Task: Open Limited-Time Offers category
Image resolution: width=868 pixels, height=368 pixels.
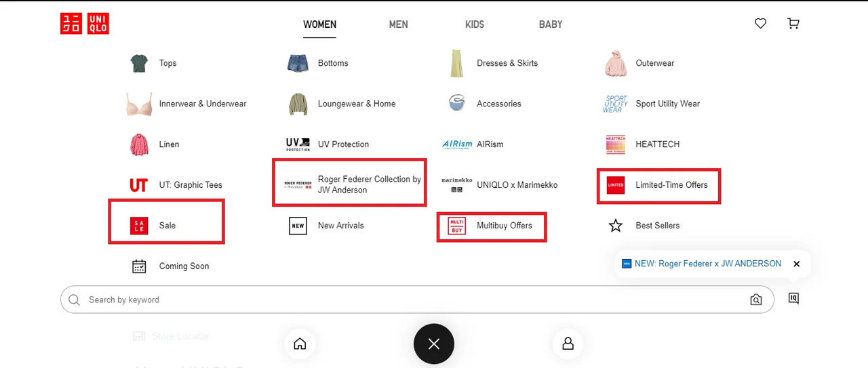Action: (671, 185)
